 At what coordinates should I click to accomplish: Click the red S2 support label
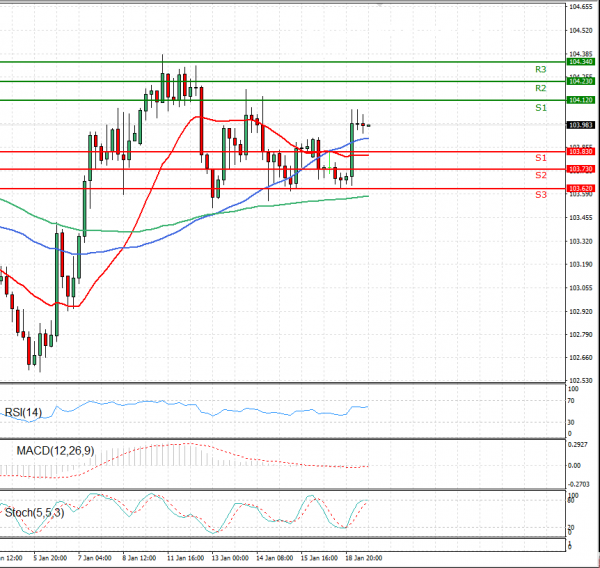(540, 176)
